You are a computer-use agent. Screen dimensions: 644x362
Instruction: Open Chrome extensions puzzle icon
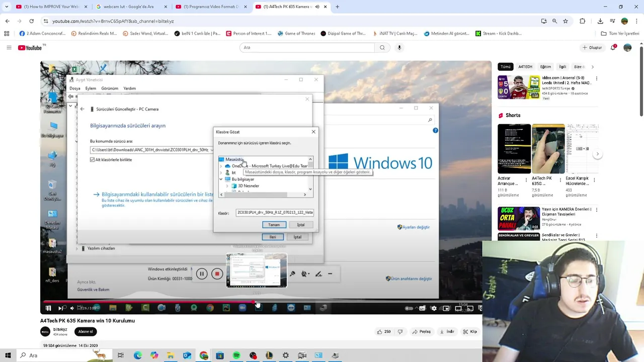[583, 21]
